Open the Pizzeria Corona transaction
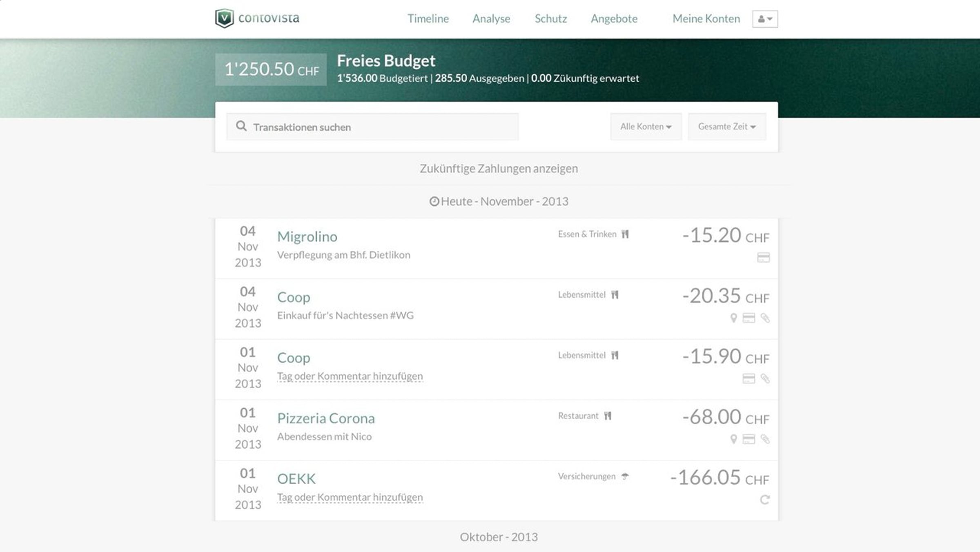This screenshot has height=552, width=980. click(x=326, y=418)
